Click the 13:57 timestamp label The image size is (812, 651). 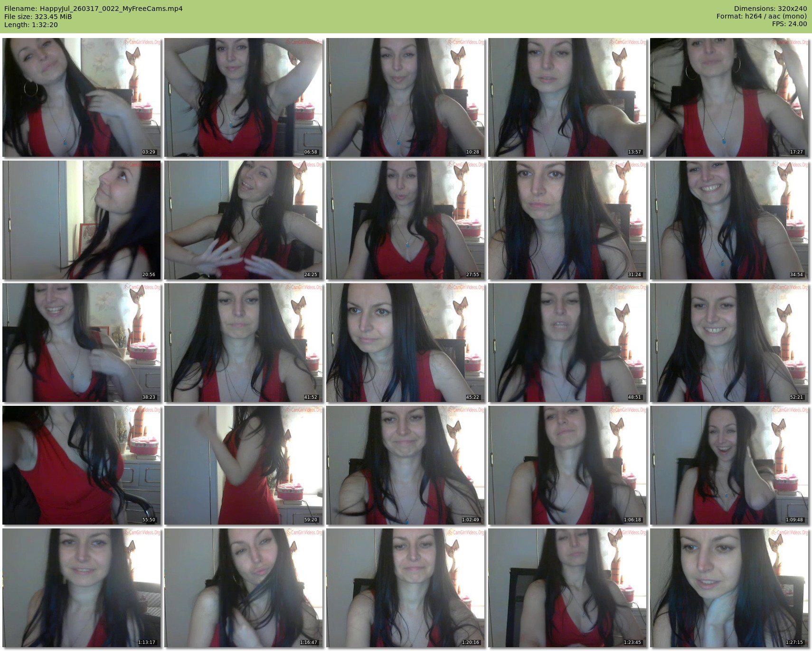[x=634, y=152]
